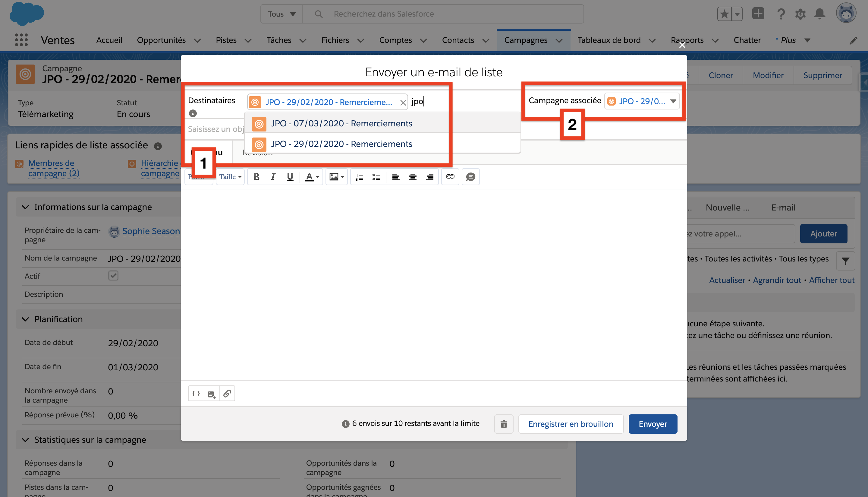
Task: Open the Taille font size dropdown
Action: (230, 177)
